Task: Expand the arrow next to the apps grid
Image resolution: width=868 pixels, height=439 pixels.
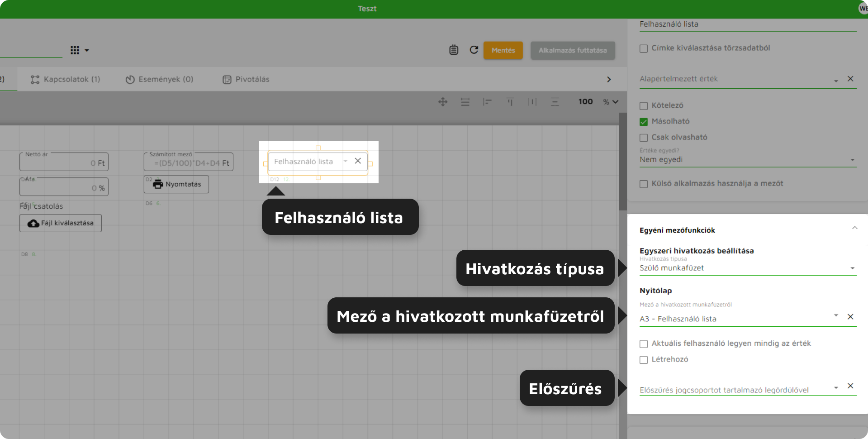Action: click(87, 50)
